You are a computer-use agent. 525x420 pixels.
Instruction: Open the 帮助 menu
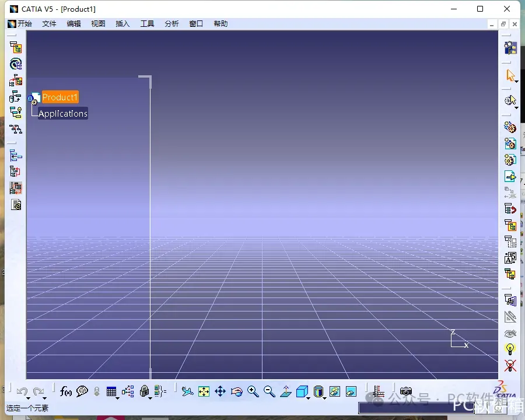click(x=220, y=24)
